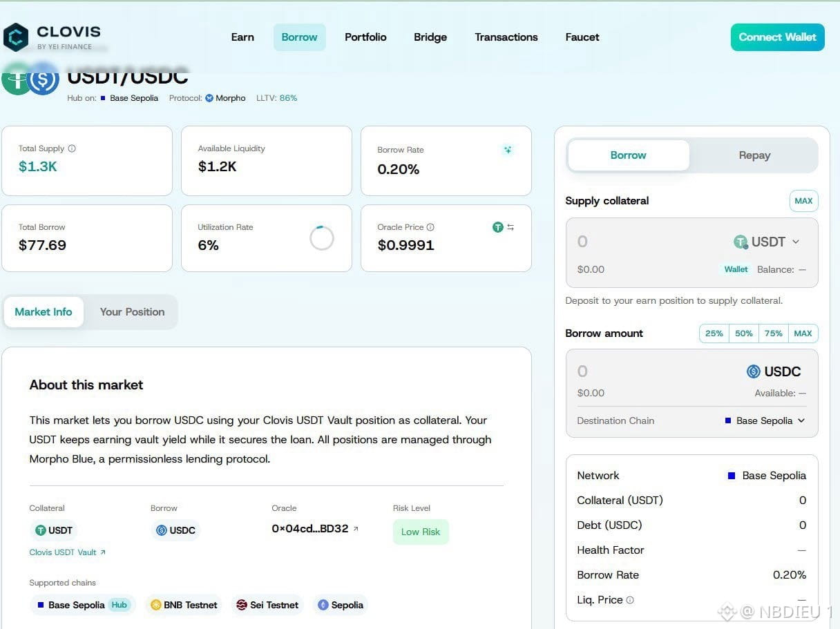This screenshot has height=629, width=840.
Task: Click the Connect Wallet button
Action: tap(777, 37)
